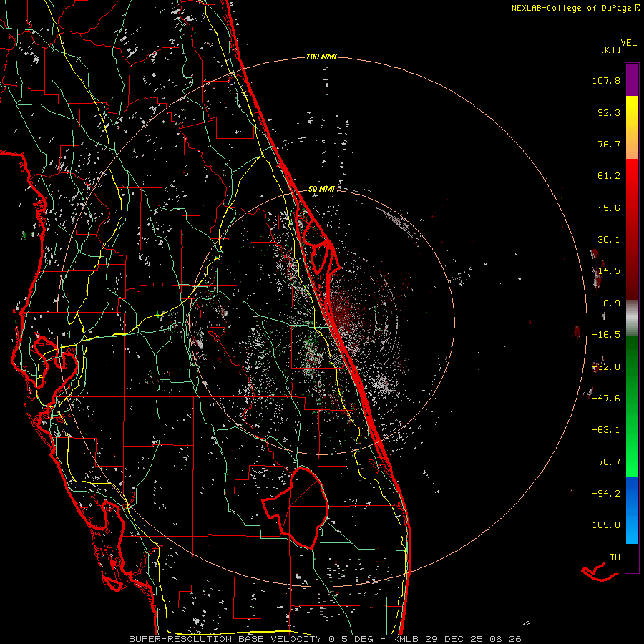The image size is (644, 644).
Task: Click the 14.5 legend value
Action: click(x=609, y=271)
